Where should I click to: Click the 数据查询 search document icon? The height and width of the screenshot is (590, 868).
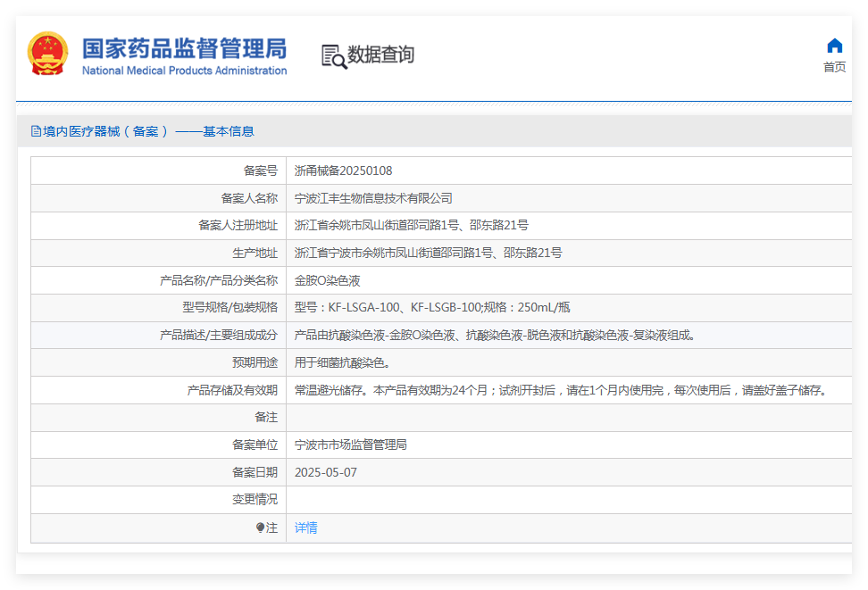coord(334,56)
